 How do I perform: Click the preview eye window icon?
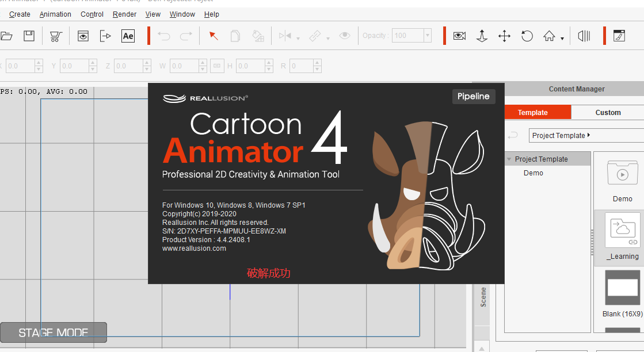(x=83, y=36)
